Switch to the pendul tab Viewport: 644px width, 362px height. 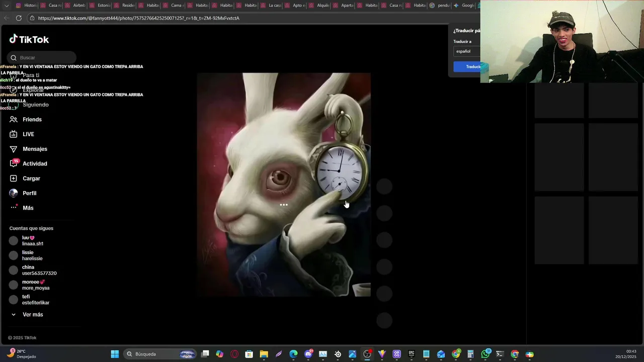(x=439, y=6)
